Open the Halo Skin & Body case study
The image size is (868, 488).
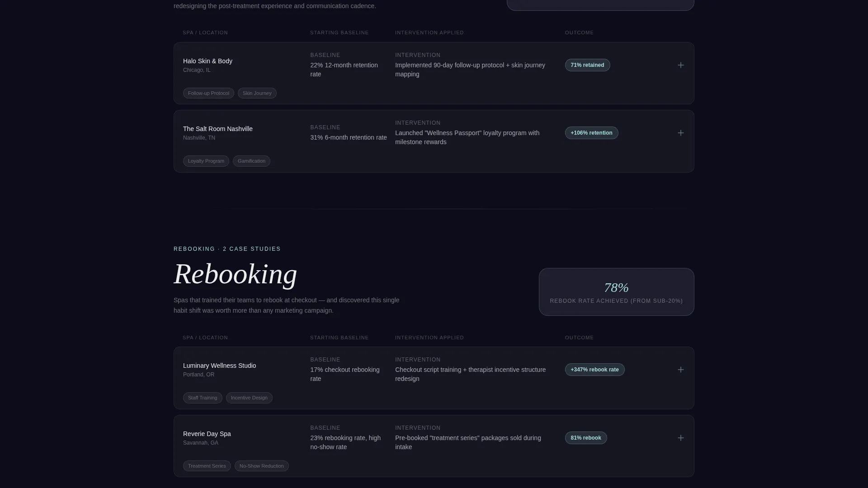[x=434, y=73]
